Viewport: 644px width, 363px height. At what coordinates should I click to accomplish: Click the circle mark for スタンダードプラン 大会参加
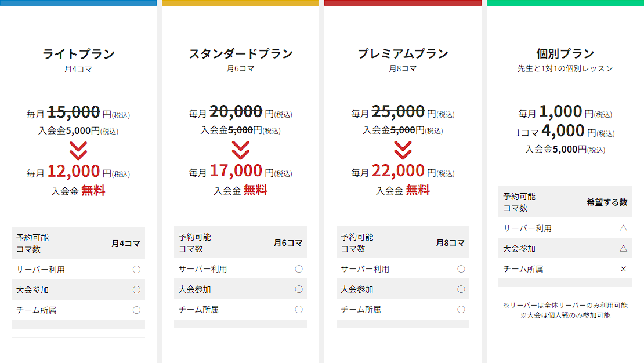pos(299,289)
